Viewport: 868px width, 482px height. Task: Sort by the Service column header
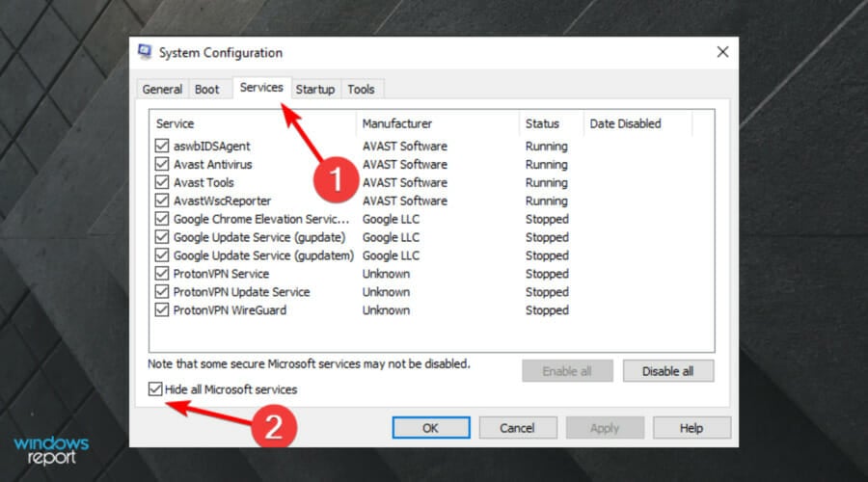pyautogui.click(x=253, y=123)
